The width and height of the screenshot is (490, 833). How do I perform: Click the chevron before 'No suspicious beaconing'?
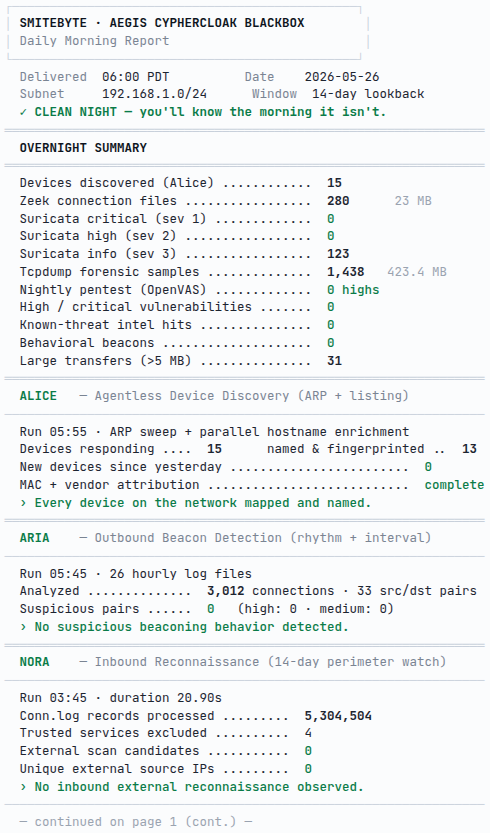tap(23, 627)
